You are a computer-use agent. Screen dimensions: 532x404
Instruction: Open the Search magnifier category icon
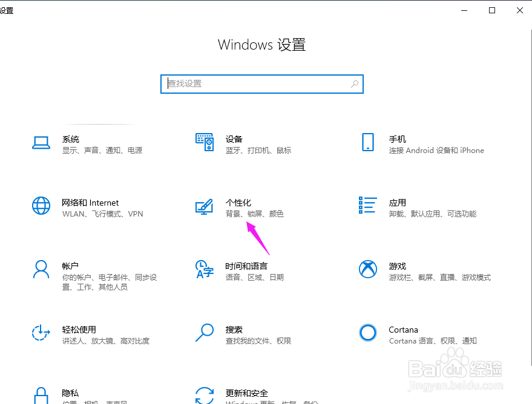205,333
